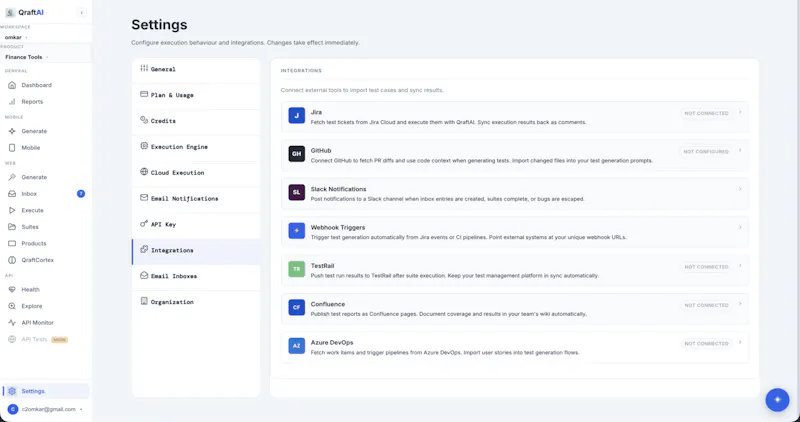Open the omkar workspace dropdown
This screenshot has width=800, height=422.
[x=16, y=37]
